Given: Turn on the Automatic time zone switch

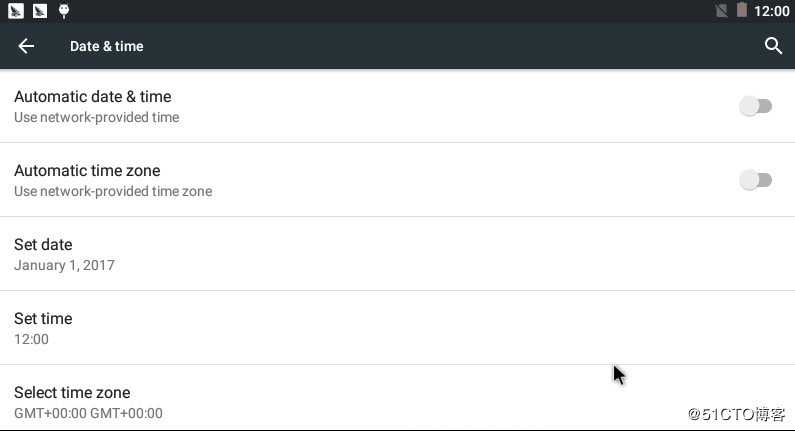Looking at the screenshot, I should click(x=755, y=180).
